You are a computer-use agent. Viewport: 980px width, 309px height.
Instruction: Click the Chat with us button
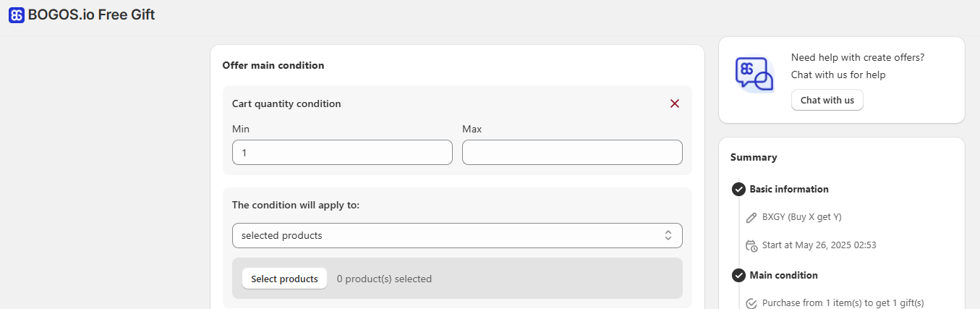point(827,100)
